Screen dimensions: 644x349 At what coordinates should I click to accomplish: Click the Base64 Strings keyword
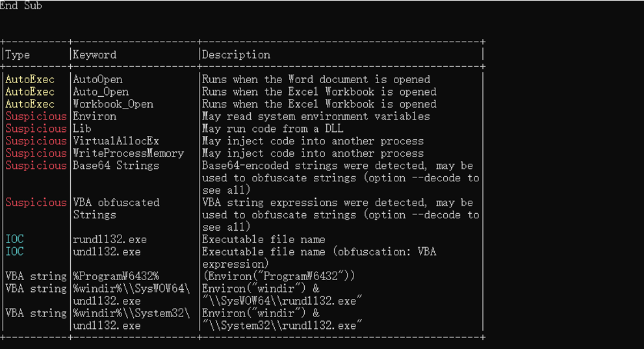(x=116, y=166)
